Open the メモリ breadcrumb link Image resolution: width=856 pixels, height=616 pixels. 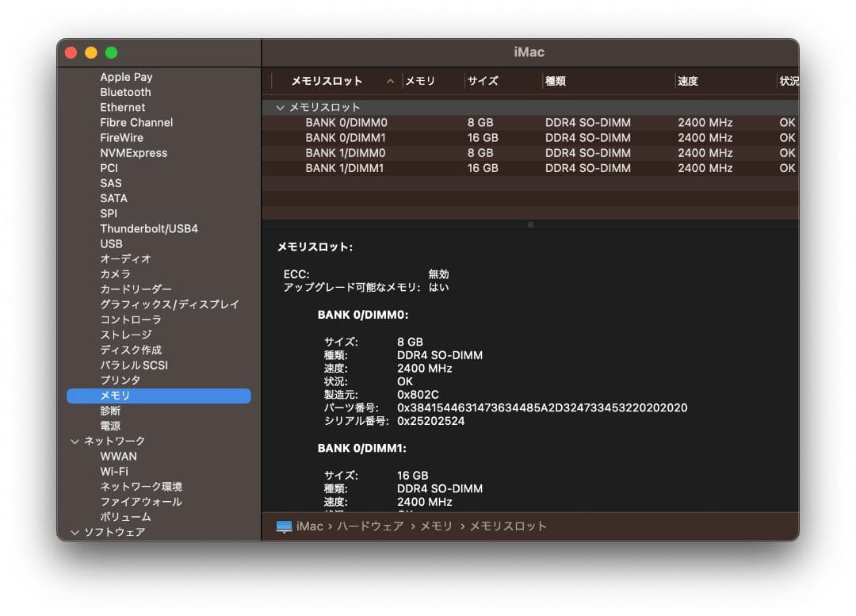pos(434,526)
